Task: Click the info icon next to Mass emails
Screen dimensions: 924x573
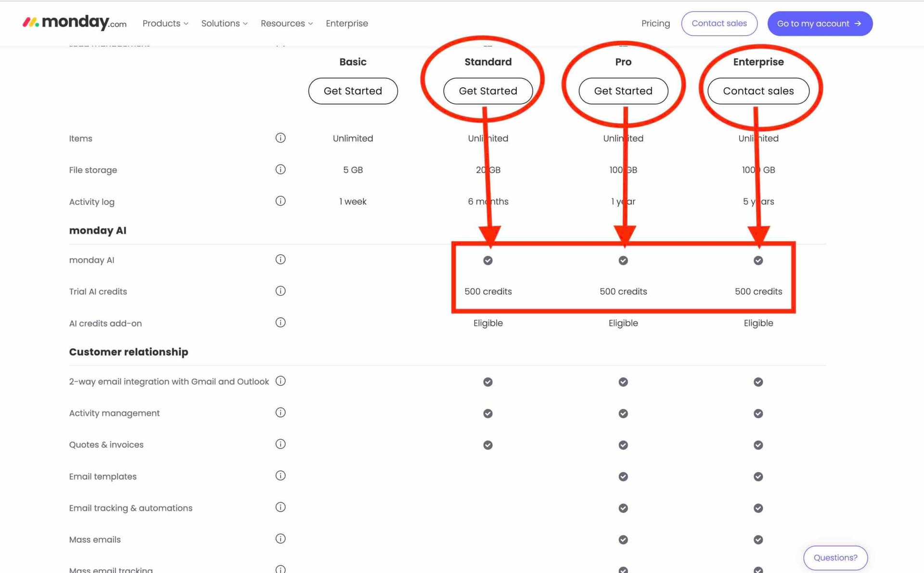Action: [x=281, y=539]
